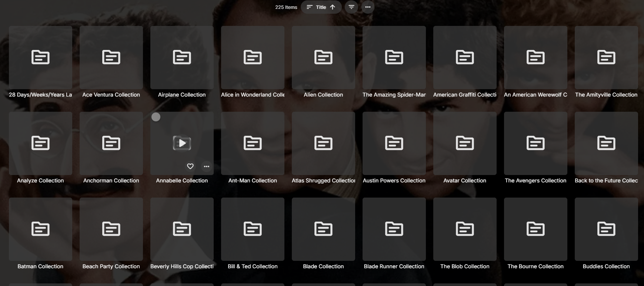Click the Austin Powers Collection title

394,181
